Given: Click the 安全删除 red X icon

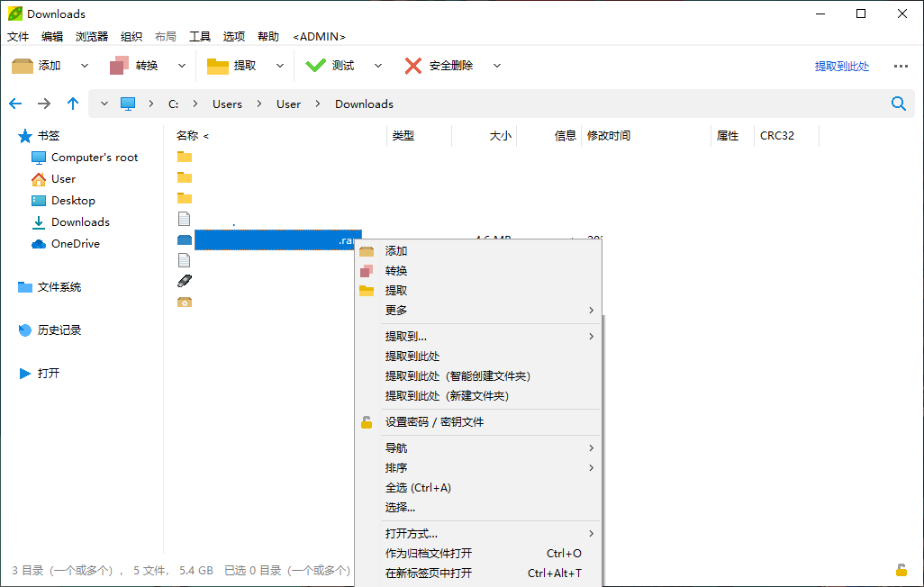Looking at the screenshot, I should [x=413, y=66].
